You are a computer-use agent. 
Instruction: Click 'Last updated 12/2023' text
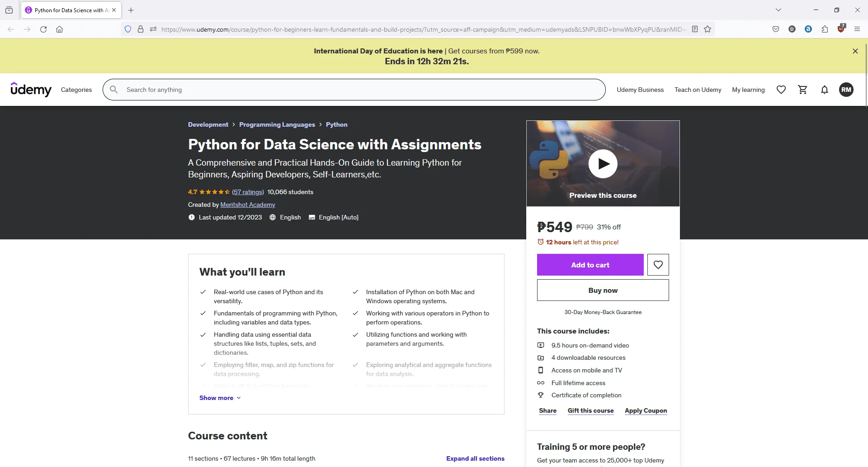coord(231,217)
